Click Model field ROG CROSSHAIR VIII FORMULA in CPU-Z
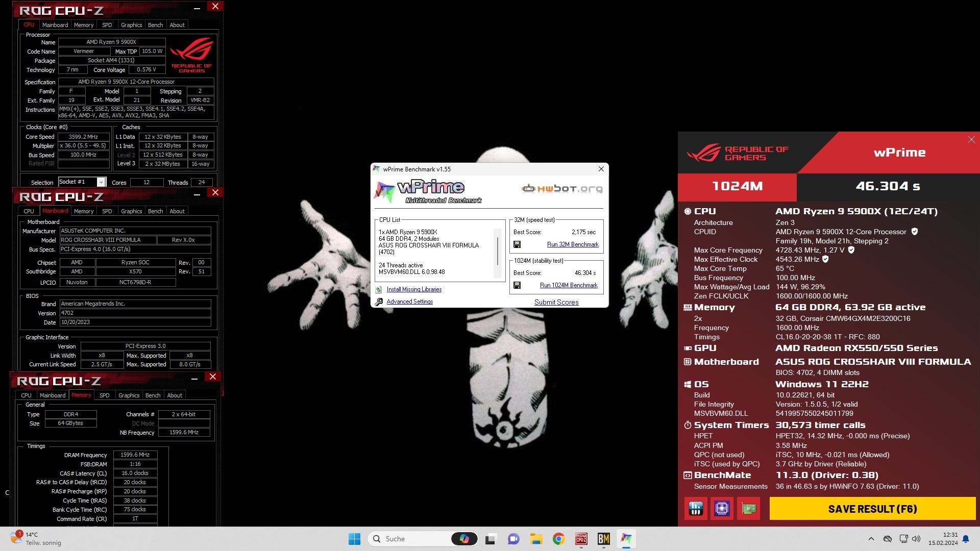Viewport: 980px width, 551px height. pos(108,240)
